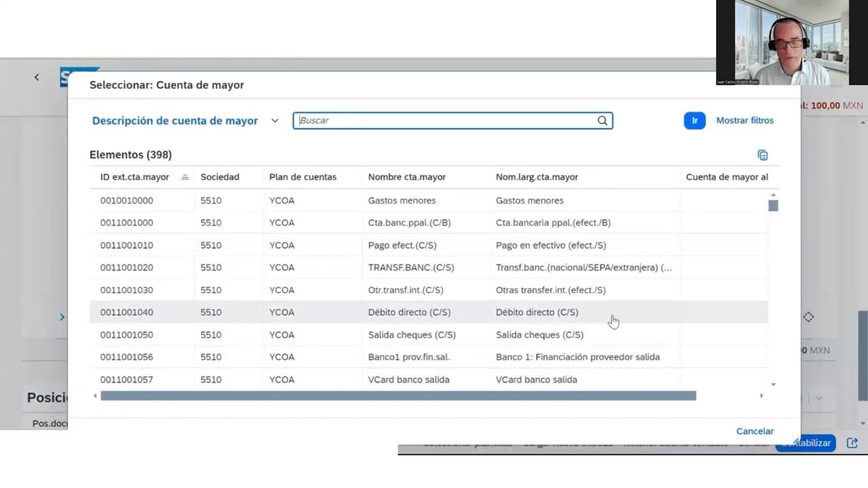
Task: Click the Pago en efectivo (efect./S) cell
Action: [551, 245]
